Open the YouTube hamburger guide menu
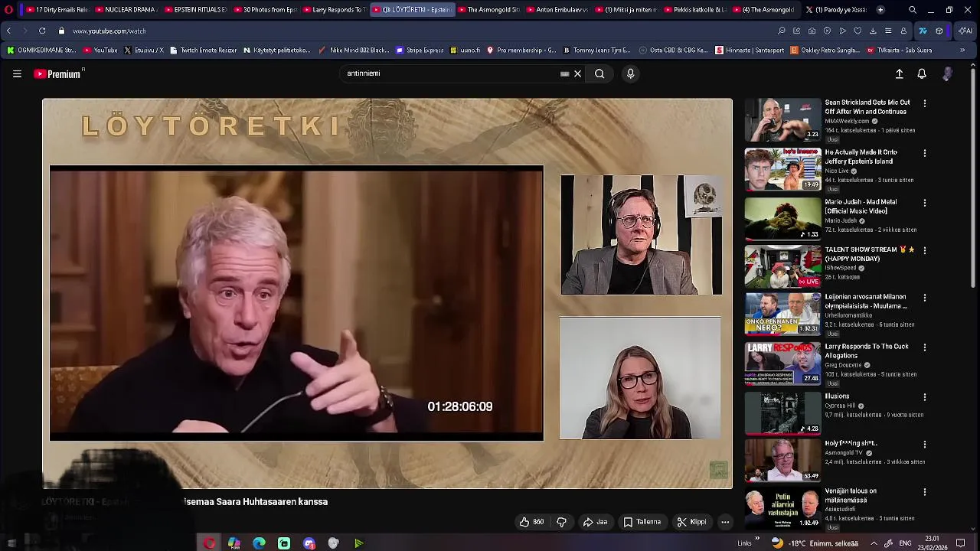Screen dimensions: 980x551 [x=17, y=74]
